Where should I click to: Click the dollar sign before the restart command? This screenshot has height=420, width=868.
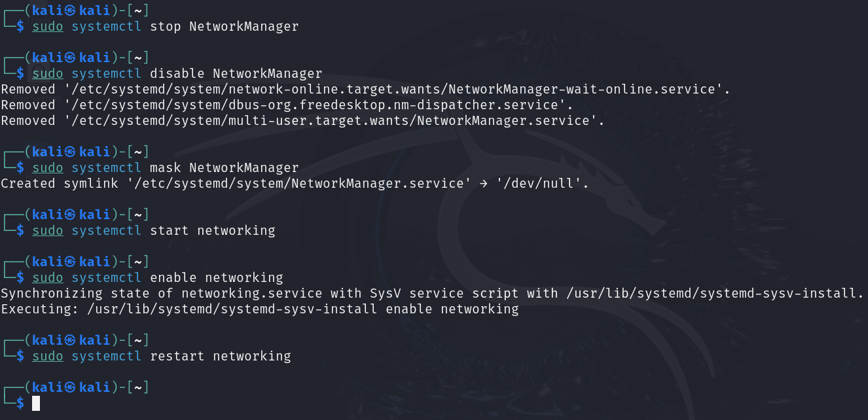tap(20, 357)
